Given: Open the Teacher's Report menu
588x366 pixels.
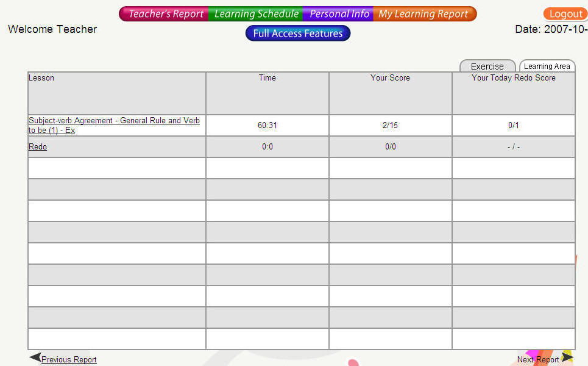Looking at the screenshot, I should (x=165, y=14).
